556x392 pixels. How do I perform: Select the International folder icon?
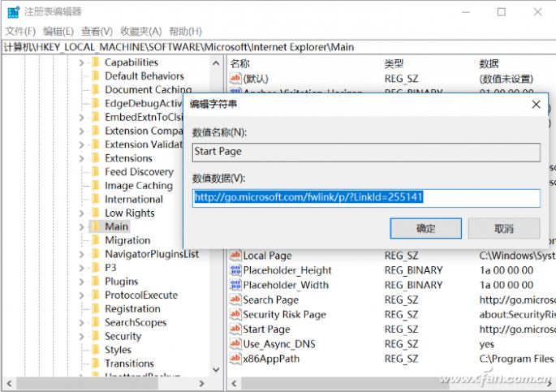96,199
